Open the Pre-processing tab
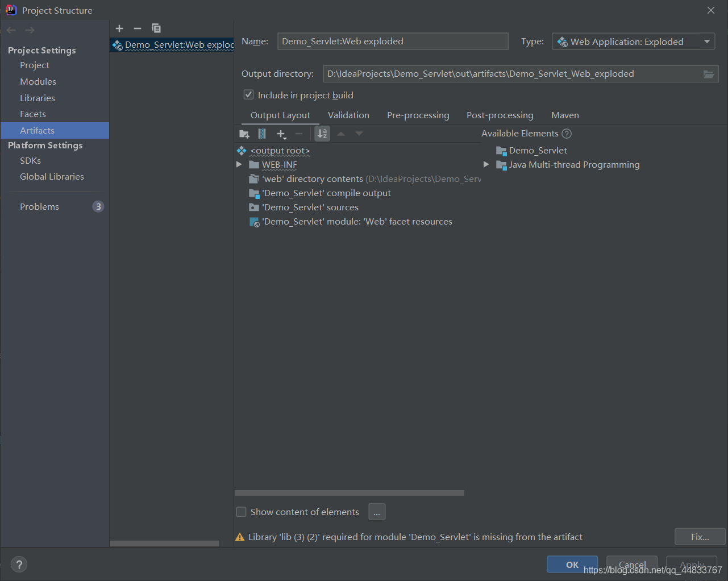Screen dimensions: 728x581 418,115
